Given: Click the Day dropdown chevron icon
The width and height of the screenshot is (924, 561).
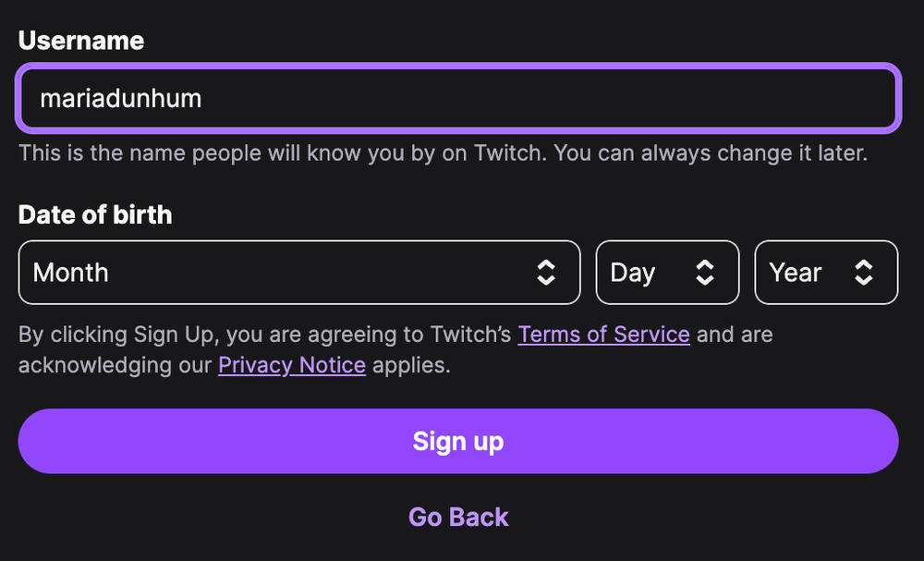Looking at the screenshot, I should tap(705, 272).
